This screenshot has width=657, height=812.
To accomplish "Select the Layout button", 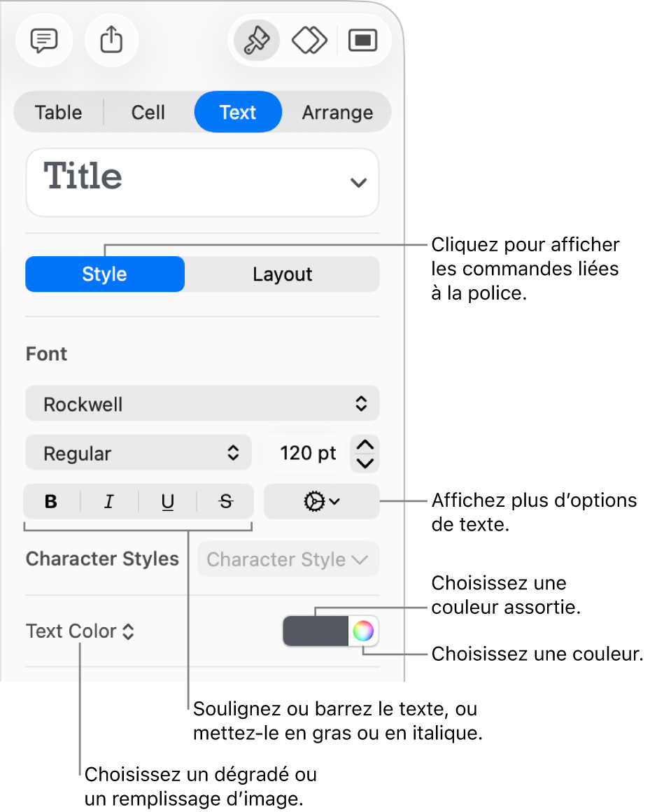I will click(x=281, y=274).
